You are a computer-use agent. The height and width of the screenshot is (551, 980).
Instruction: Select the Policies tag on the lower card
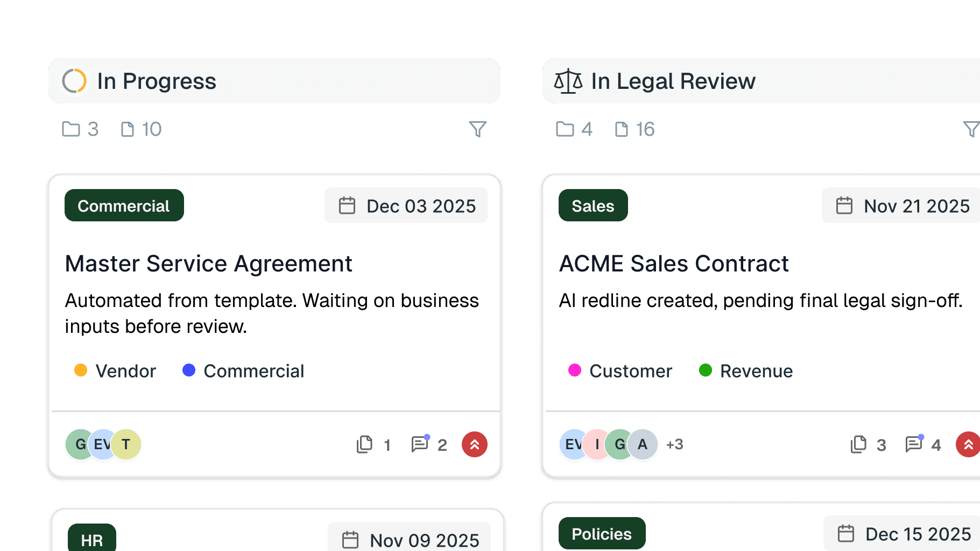point(602,533)
